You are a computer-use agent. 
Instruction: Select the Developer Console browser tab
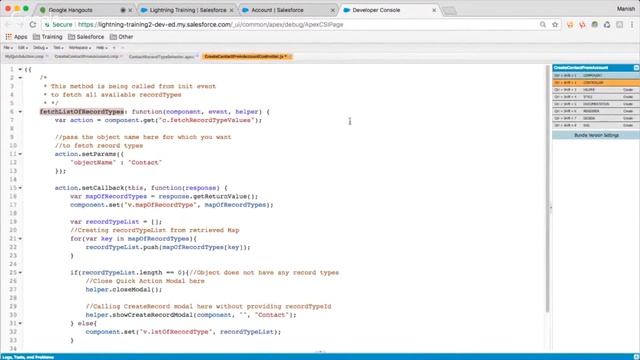coord(389,10)
